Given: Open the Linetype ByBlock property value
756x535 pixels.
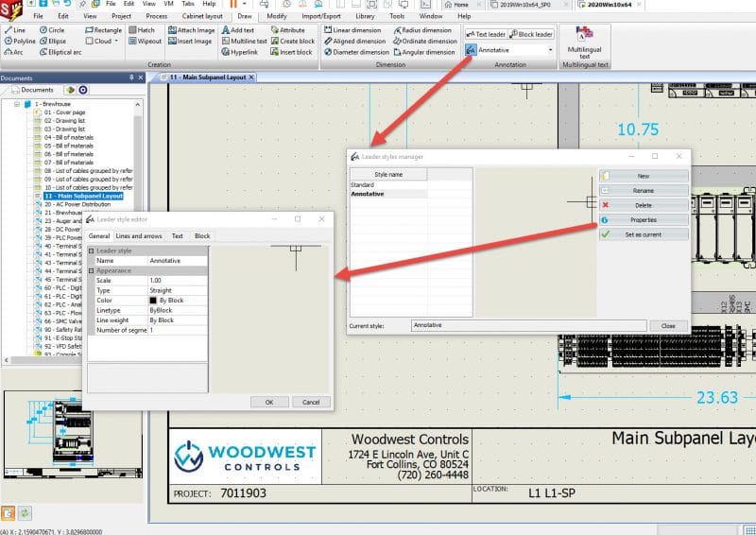Looking at the screenshot, I should coord(178,310).
